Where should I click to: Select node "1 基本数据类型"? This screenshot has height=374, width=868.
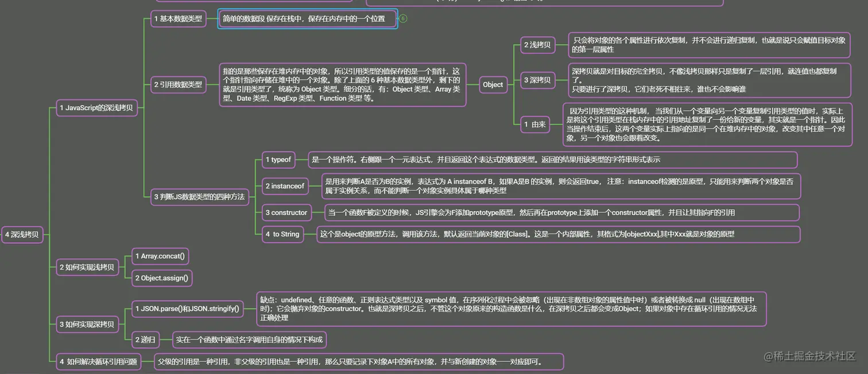178,18
